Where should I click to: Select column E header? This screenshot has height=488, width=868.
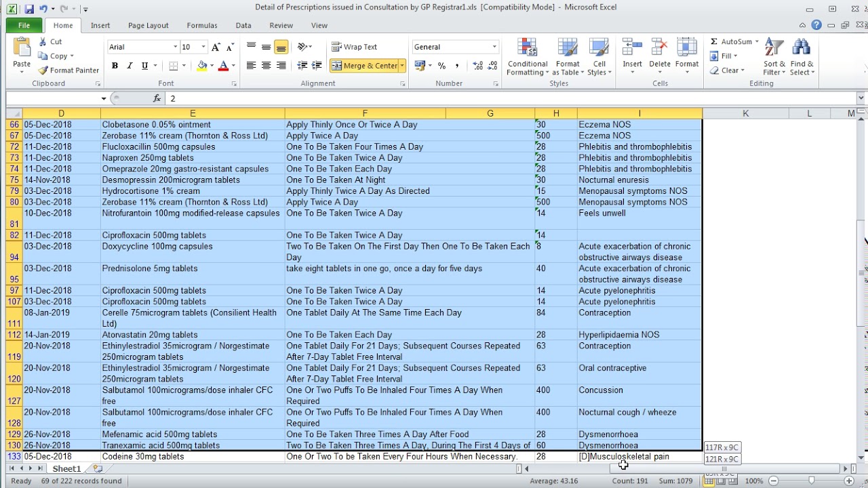coord(193,113)
